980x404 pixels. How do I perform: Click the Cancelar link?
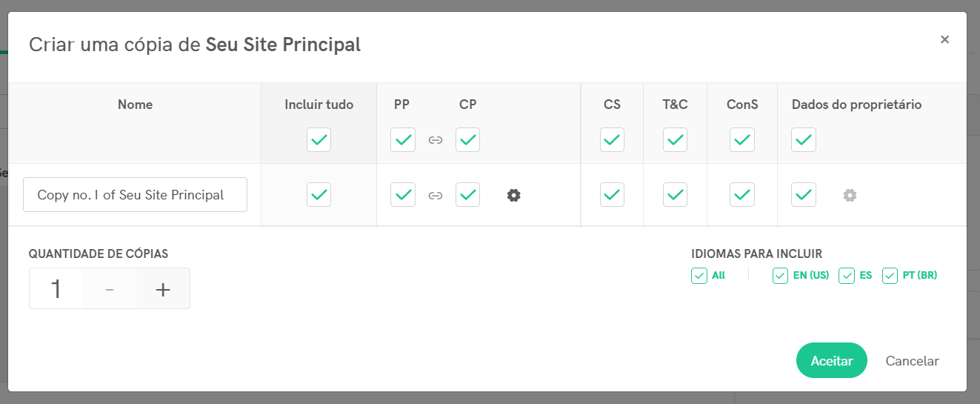coord(912,361)
